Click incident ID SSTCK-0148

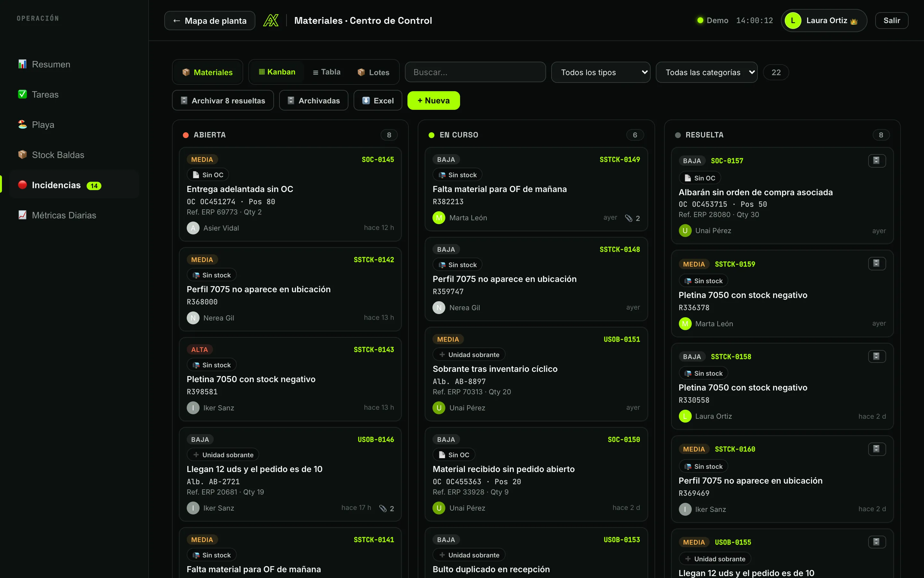coord(620,249)
